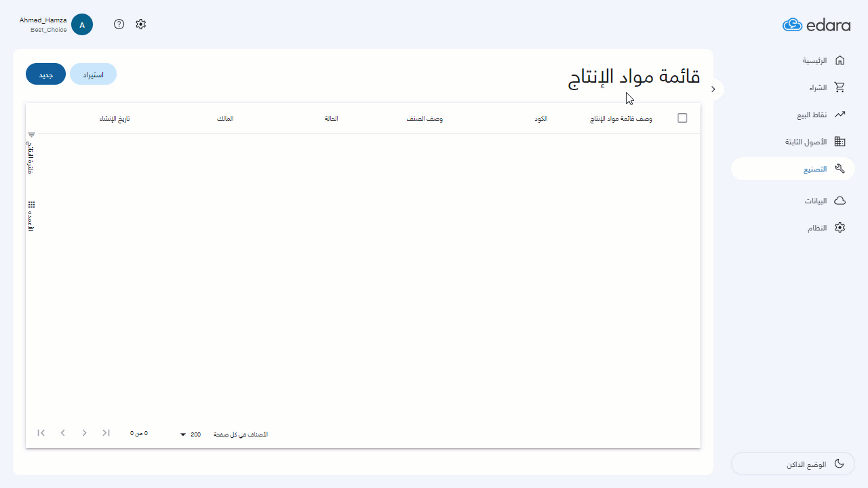
Task: Tick the select-all checkbox in table header
Action: pyautogui.click(x=682, y=118)
